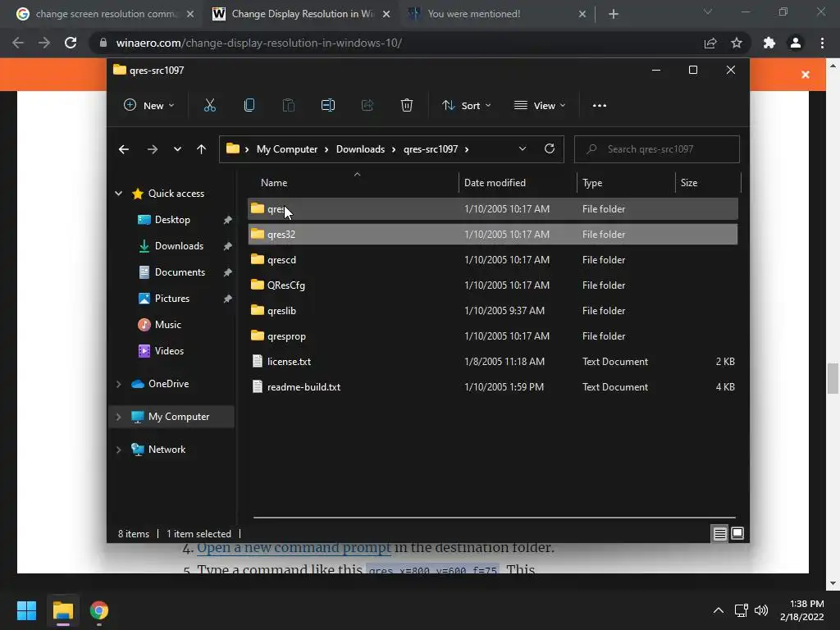This screenshot has width=840, height=630.
Task: Select the readme-build.txt file
Action: pos(493,387)
